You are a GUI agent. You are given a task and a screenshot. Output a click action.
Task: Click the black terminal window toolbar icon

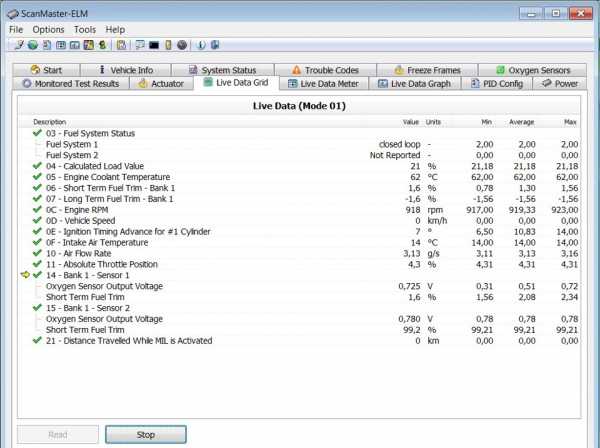pos(154,45)
